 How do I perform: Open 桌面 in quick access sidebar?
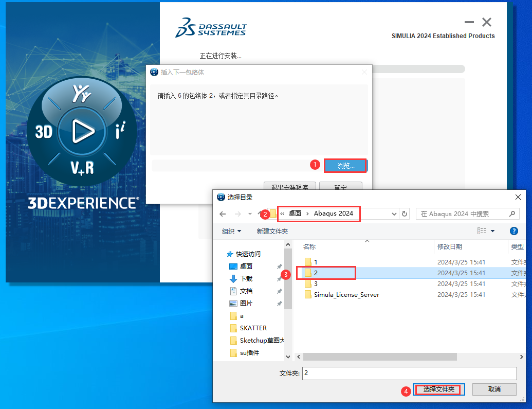(x=246, y=266)
